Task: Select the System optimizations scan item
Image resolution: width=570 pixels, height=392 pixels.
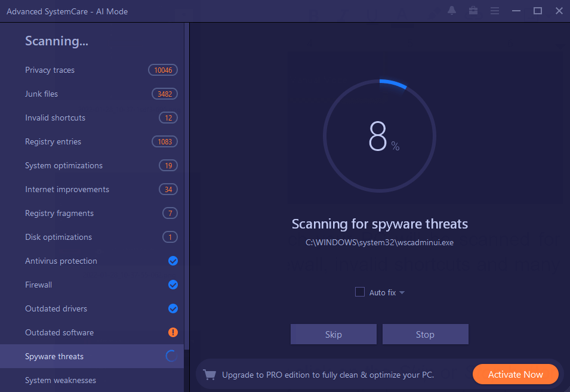Action: 92,165
